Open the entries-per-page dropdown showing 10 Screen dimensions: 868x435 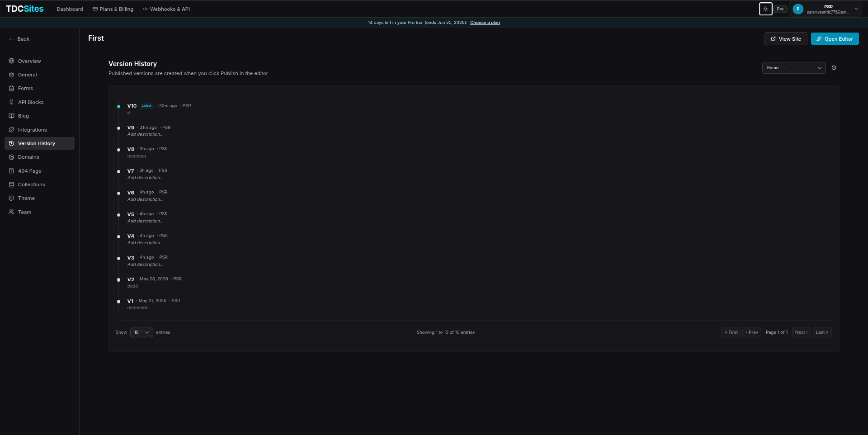point(142,332)
